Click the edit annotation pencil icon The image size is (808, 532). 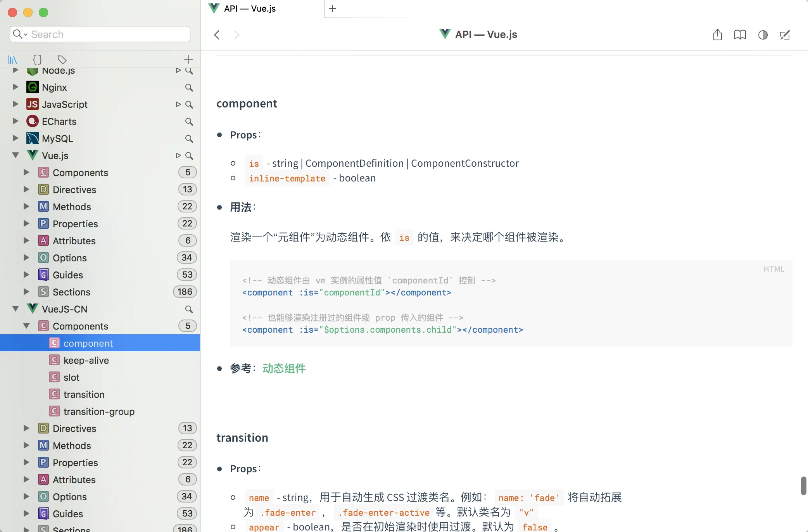(785, 35)
